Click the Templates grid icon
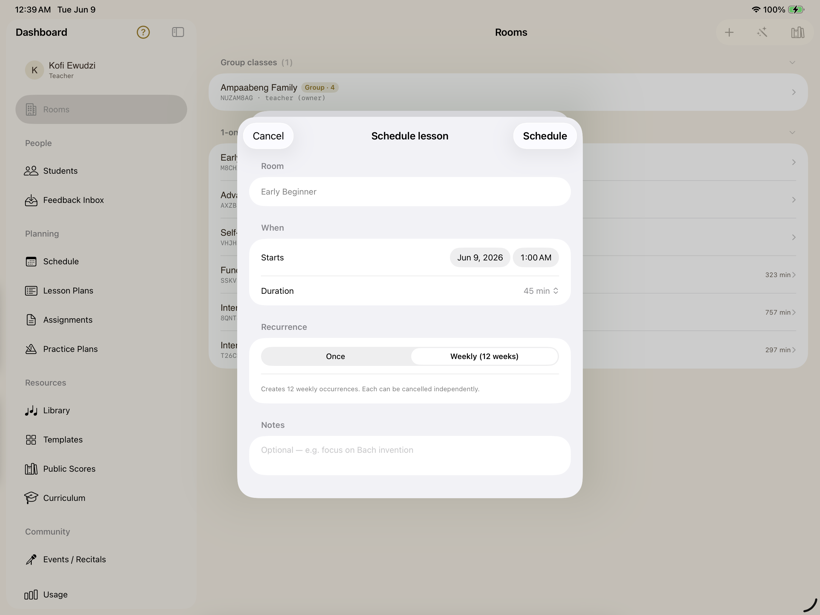Screen dimensions: 820x615 (31, 440)
